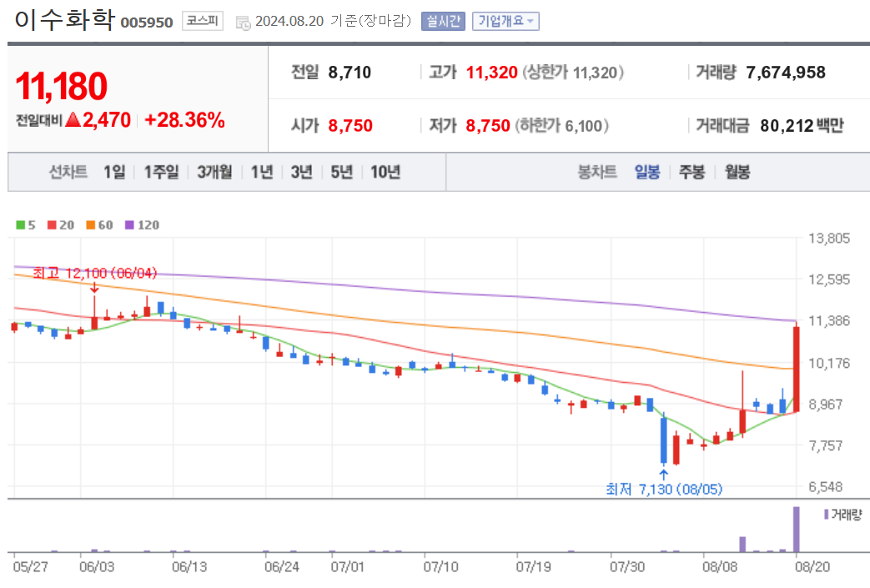
Task: Select the 10년 line chart tab
Action: click(x=385, y=172)
